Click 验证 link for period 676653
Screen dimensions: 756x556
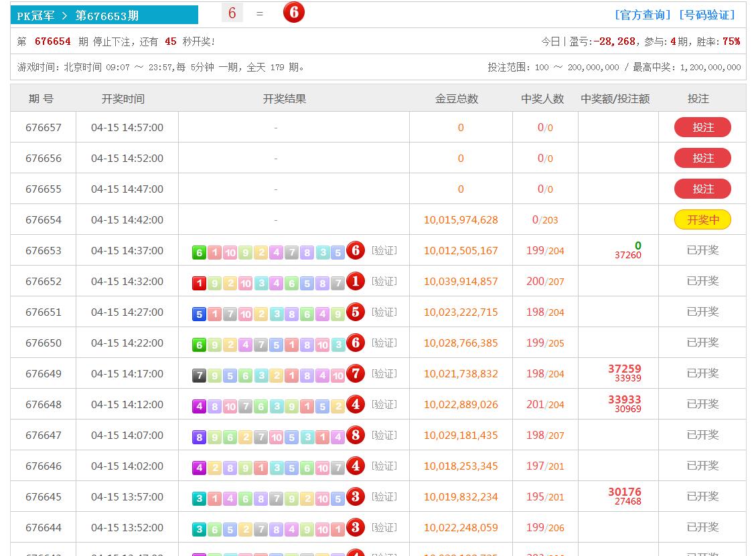coord(384,250)
